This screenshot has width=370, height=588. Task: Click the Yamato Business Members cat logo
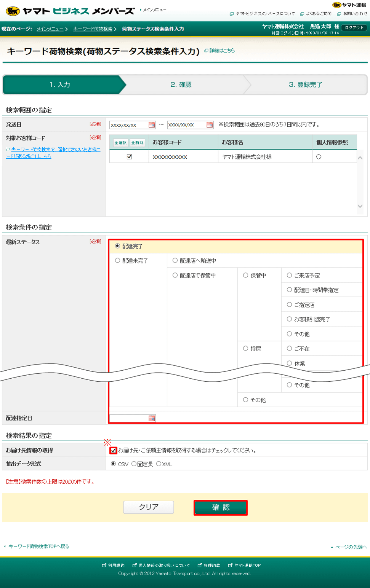click(x=11, y=11)
